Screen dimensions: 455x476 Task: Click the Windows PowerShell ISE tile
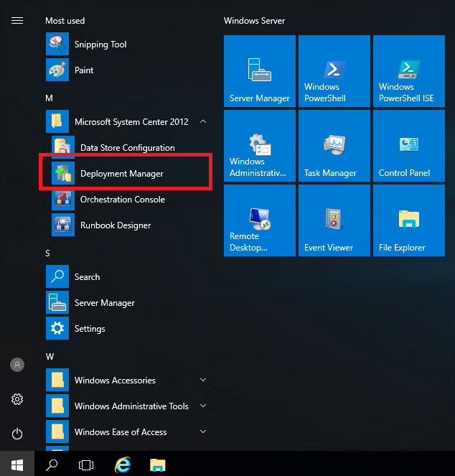[x=406, y=71]
